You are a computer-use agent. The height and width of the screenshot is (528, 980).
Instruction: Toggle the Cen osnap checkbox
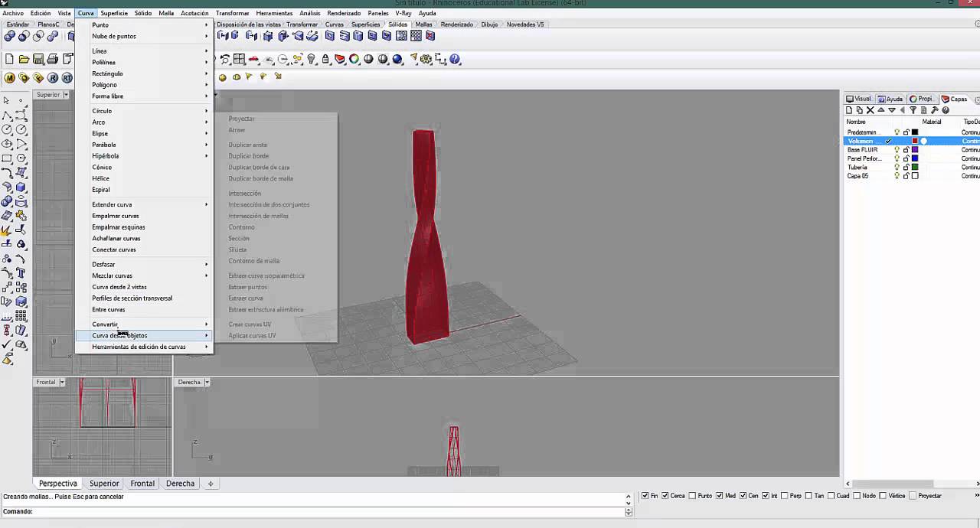pyautogui.click(x=743, y=496)
